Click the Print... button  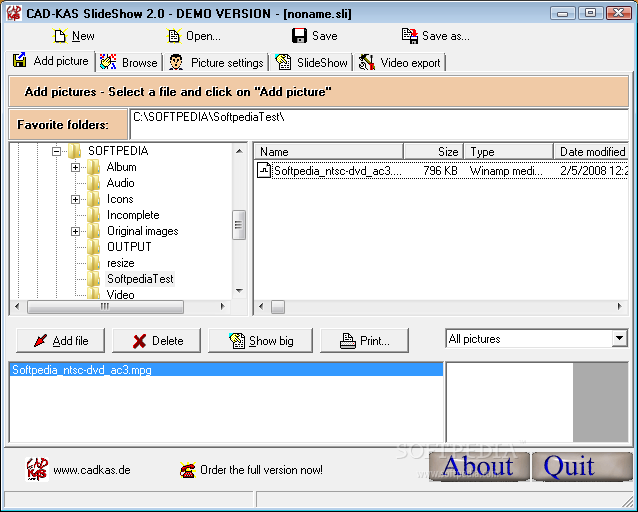click(364, 341)
